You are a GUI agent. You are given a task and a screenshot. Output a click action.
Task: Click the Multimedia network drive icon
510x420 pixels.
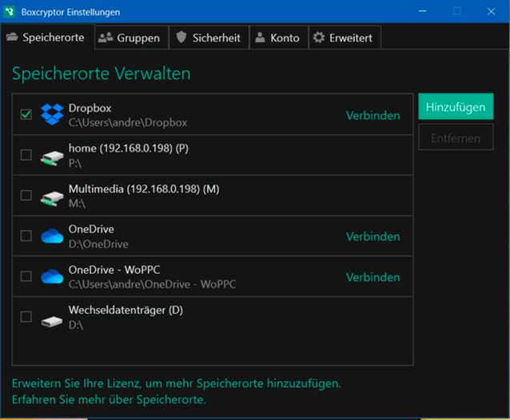(x=52, y=196)
